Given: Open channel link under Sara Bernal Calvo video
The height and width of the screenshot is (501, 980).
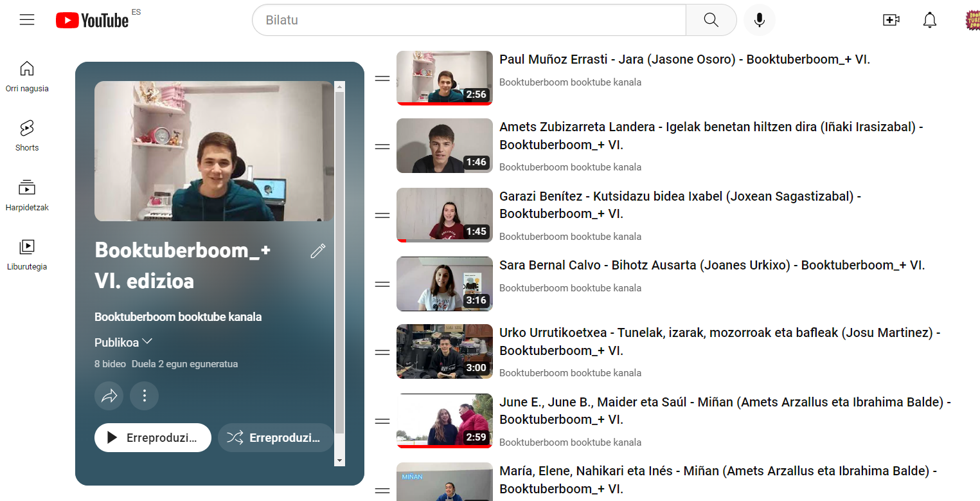Looking at the screenshot, I should coord(570,288).
